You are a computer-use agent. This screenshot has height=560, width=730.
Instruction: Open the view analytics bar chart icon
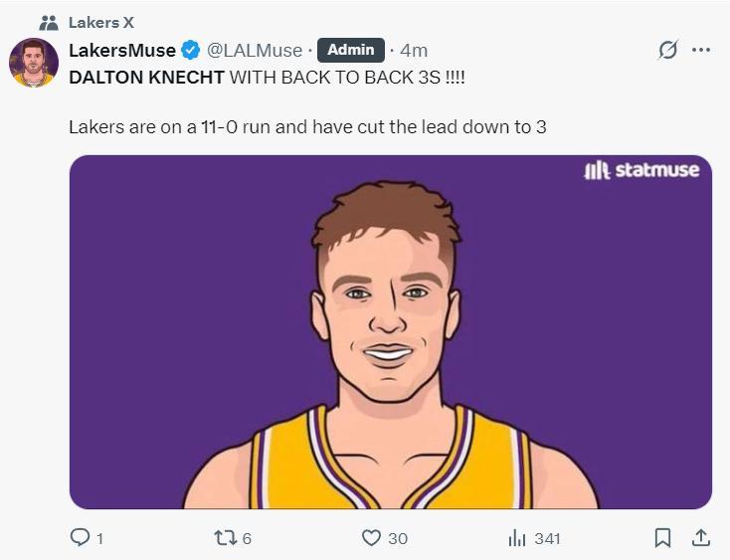pyautogui.click(x=517, y=538)
